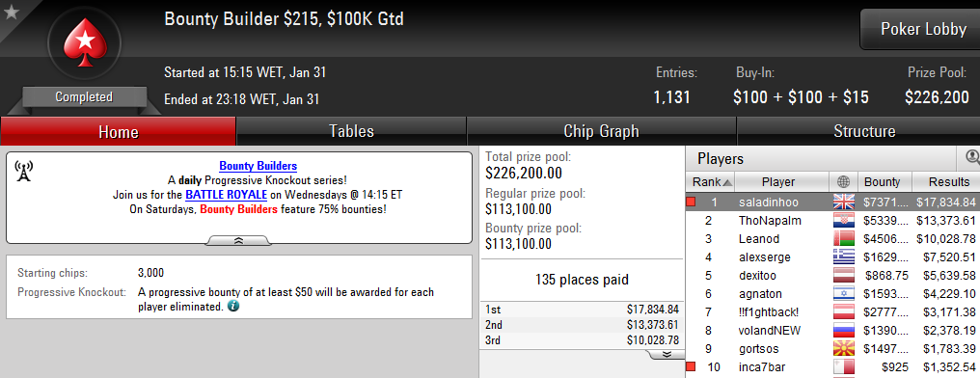Click the progressive knockout info icon
This screenshot has width=980, height=378.
click(233, 307)
